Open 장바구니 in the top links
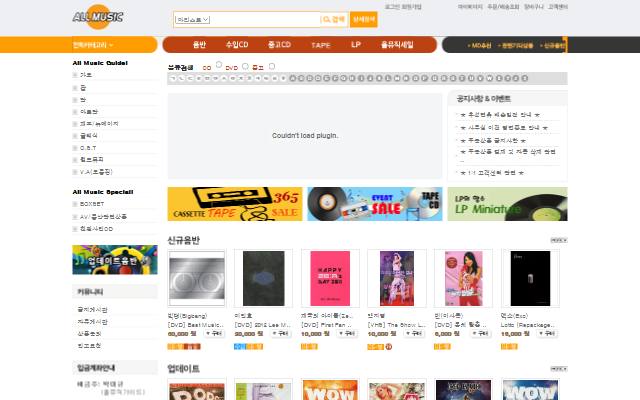 [533, 7]
